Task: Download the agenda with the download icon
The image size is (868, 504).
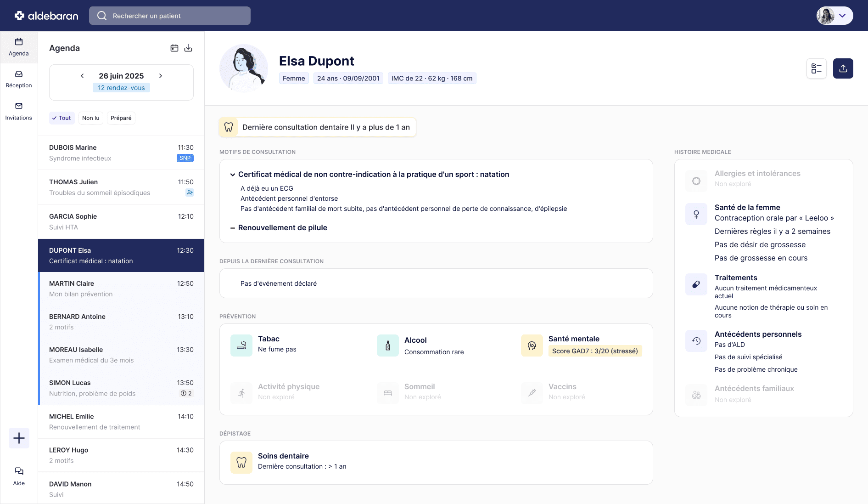Action: point(188,48)
